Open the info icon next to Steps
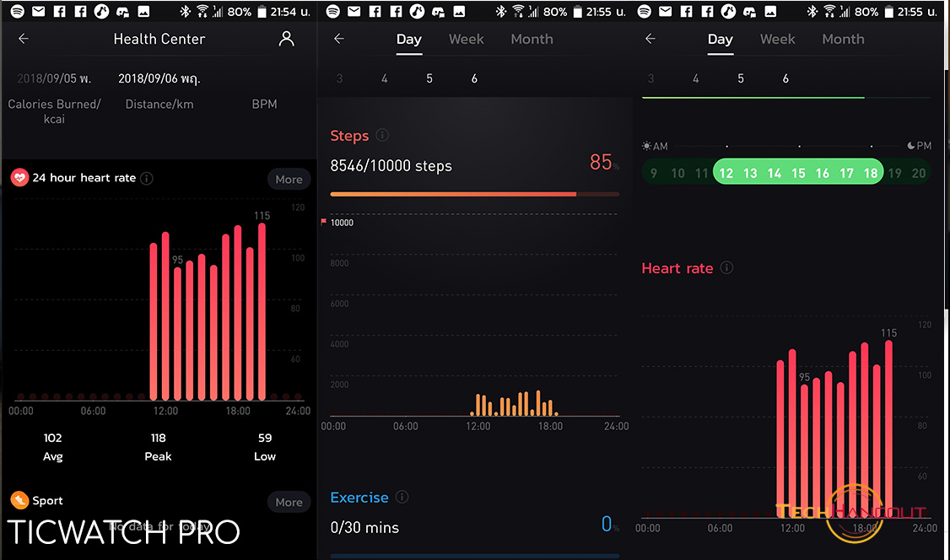Image resolution: width=950 pixels, height=560 pixels. click(x=382, y=135)
